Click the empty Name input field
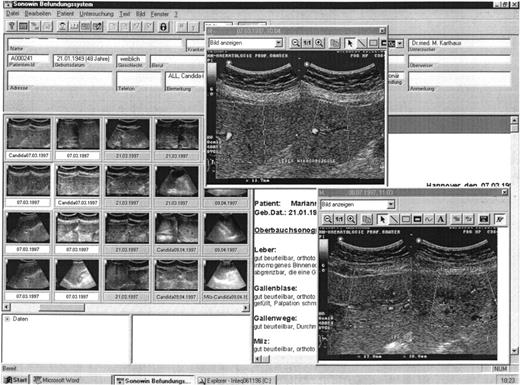 (x=95, y=43)
